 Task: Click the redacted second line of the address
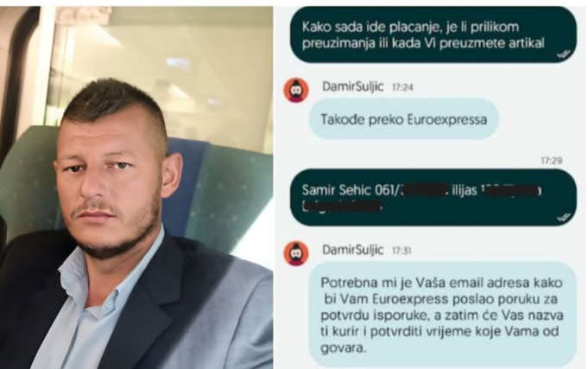pyautogui.click(x=342, y=206)
